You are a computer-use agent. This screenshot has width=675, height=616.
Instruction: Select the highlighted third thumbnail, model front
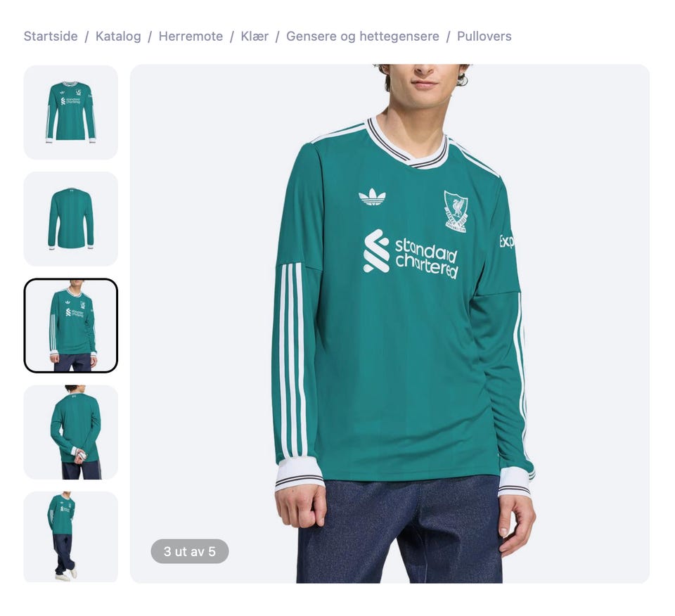click(x=70, y=326)
